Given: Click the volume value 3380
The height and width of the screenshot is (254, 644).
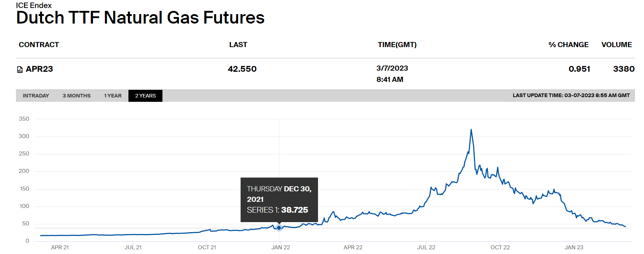Looking at the screenshot, I should [x=623, y=69].
